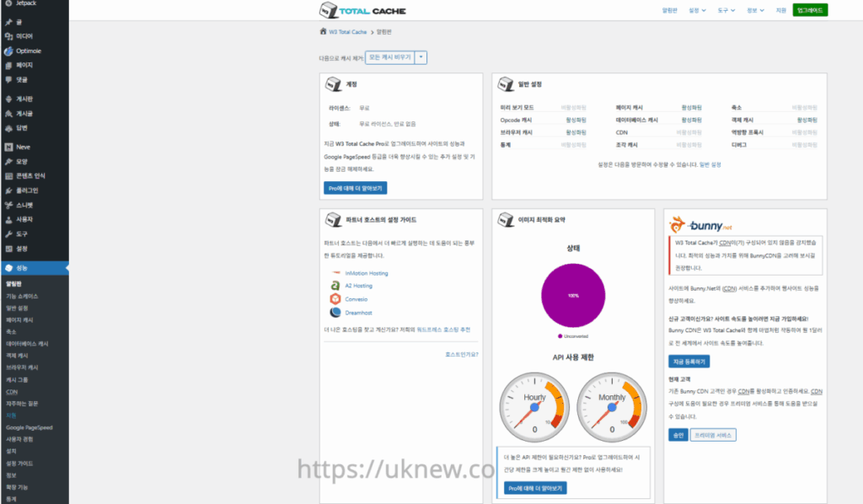Click the A2 Hosting icon
Image resolution: width=863 pixels, height=504 pixels.
pyautogui.click(x=335, y=286)
